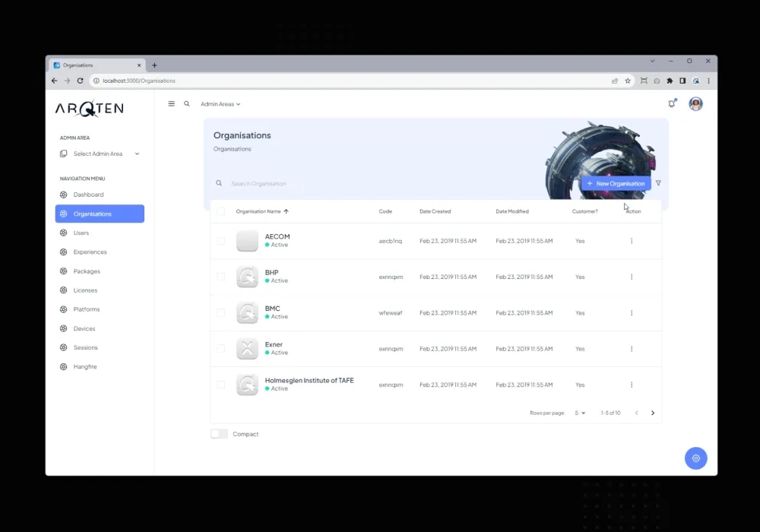
Task: Select the BHP row checkbox
Action: (221, 277)
